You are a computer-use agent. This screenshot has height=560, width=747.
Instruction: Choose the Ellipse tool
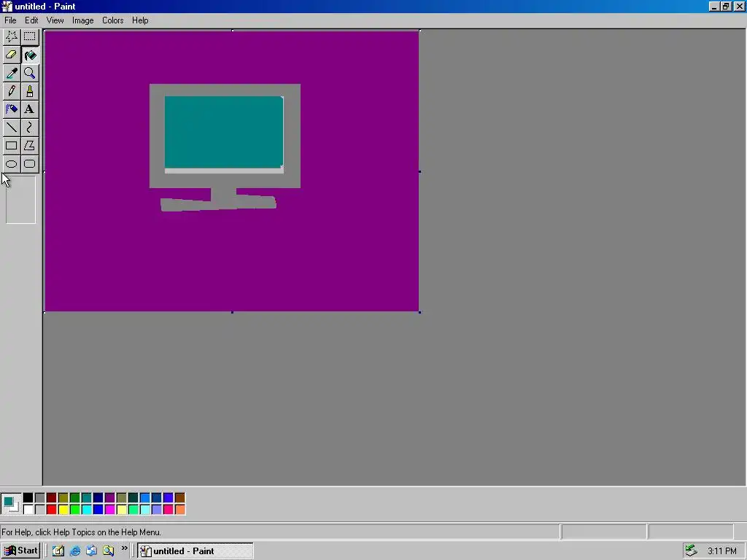12,164
